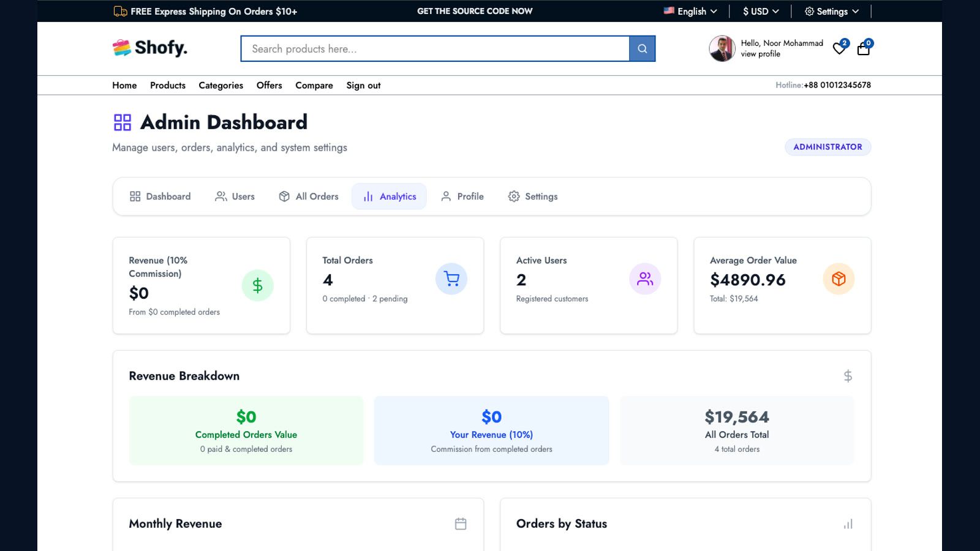Image resolution: width=980 pixels, height=551 pixels.
Task: Switch to the Dashboard tab
Action: pyautogui.click(x=160, y=197)
